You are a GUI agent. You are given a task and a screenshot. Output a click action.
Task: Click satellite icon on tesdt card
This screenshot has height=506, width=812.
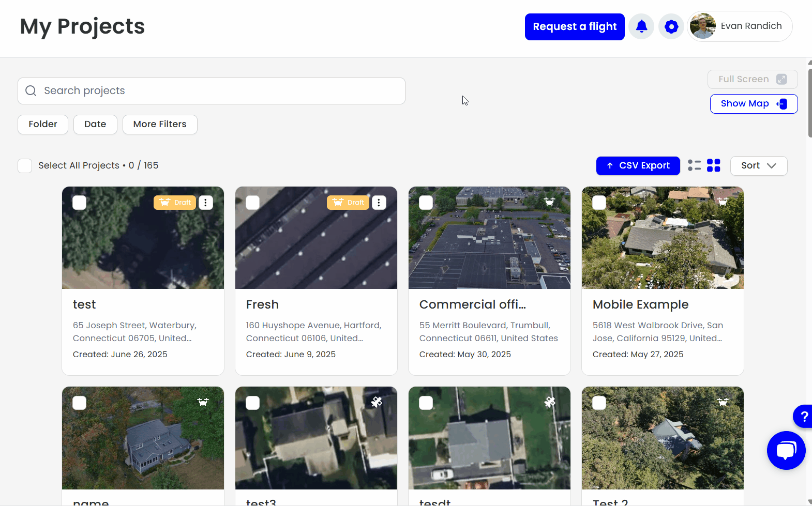[550, 402]
